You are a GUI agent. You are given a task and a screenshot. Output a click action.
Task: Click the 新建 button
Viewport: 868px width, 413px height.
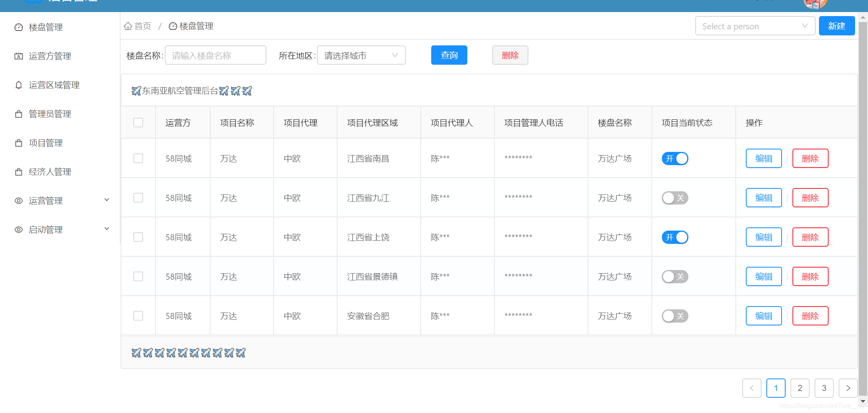pyautogui.click(x=837, y=26)
